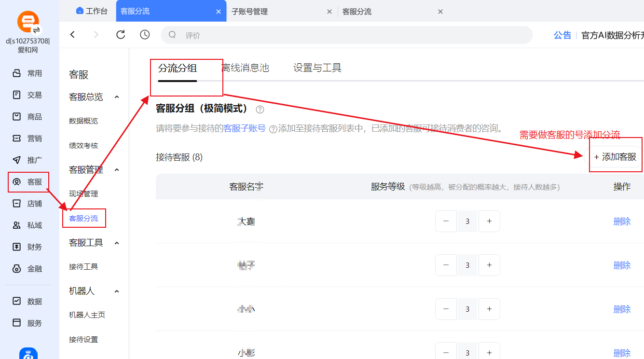The height and width of the screenshot is (359, 644).
Task: Collapse the 机器人 menu group
Action: [117, 291]
